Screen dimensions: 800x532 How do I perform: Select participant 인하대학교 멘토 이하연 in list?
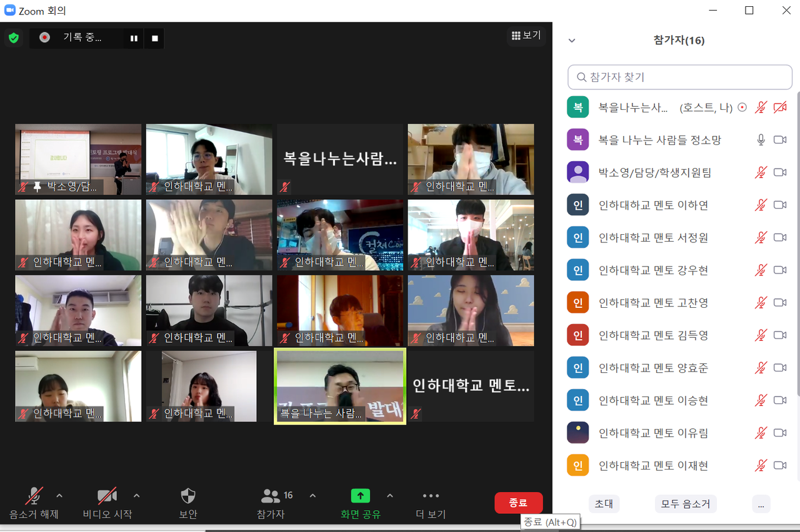(681, 205)
